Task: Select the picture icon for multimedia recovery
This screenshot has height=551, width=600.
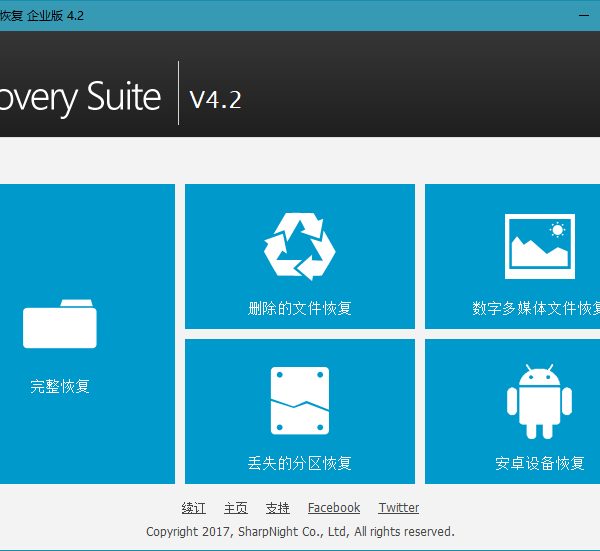Action: click(539, 246)
